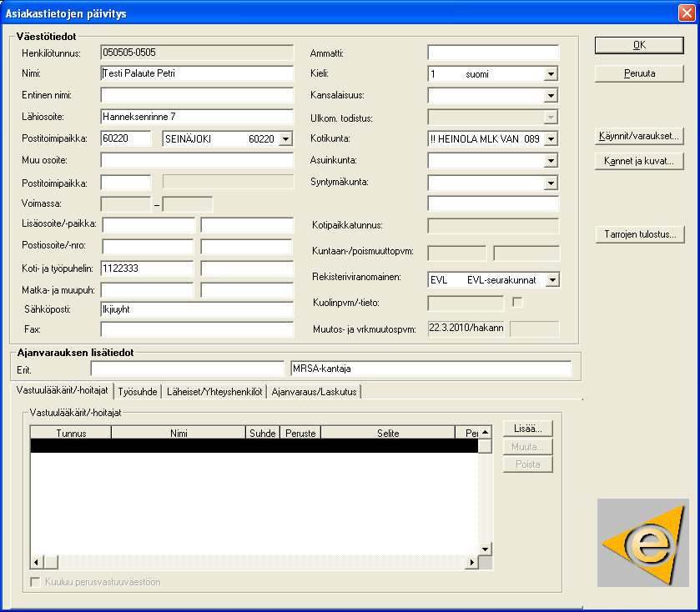Screen dimensions: 700x612
Task: Expand the SEINÄJOKI Postitoimipaikka dropdown
Action: coord(285,138)
